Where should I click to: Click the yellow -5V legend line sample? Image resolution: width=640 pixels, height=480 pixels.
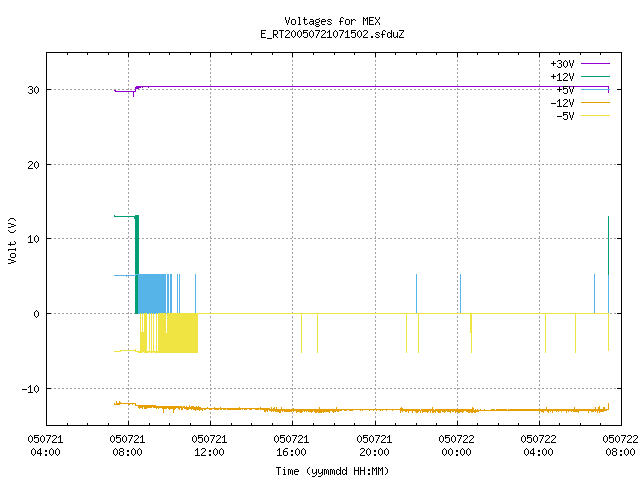pyautogui.click(x=596, y=116)
